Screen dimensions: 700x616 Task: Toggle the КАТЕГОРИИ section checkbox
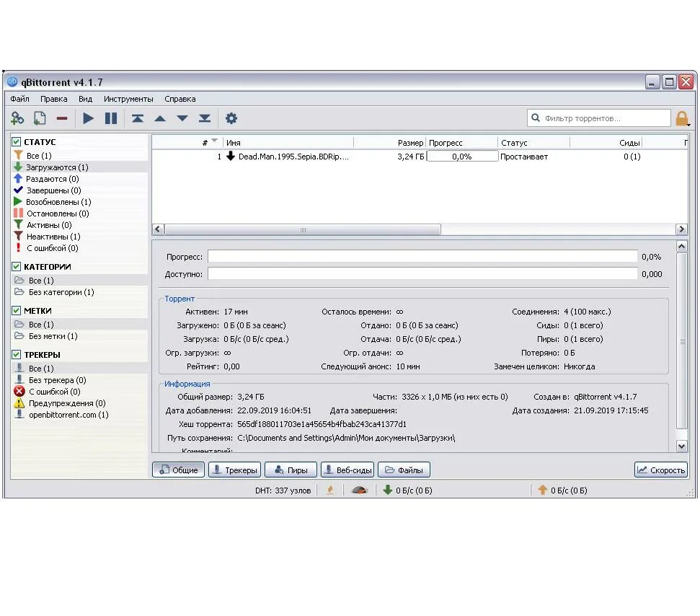[x=16, y=266]
